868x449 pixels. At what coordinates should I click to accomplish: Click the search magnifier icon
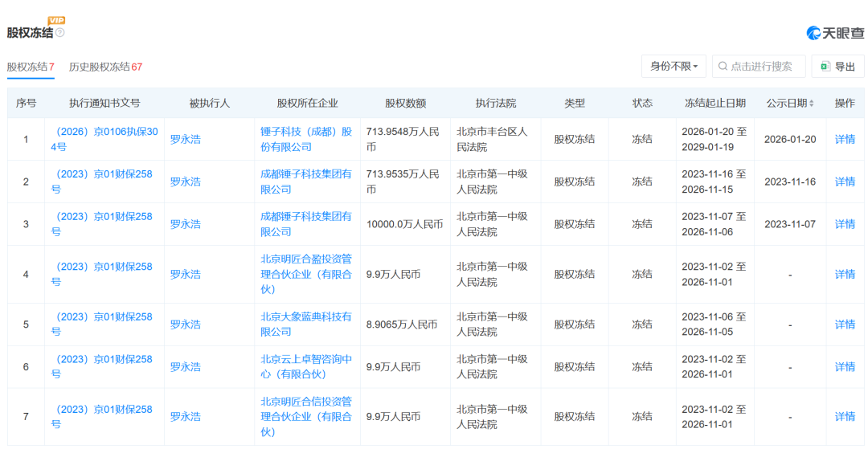pyautogui.click(x=723, y=67)
